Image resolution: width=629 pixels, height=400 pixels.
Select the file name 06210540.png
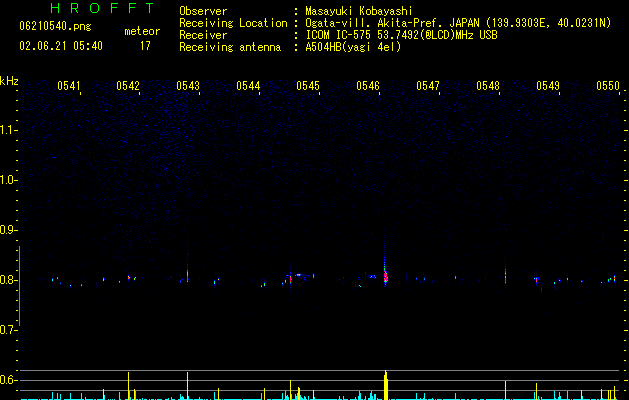(x=55, y=26)
